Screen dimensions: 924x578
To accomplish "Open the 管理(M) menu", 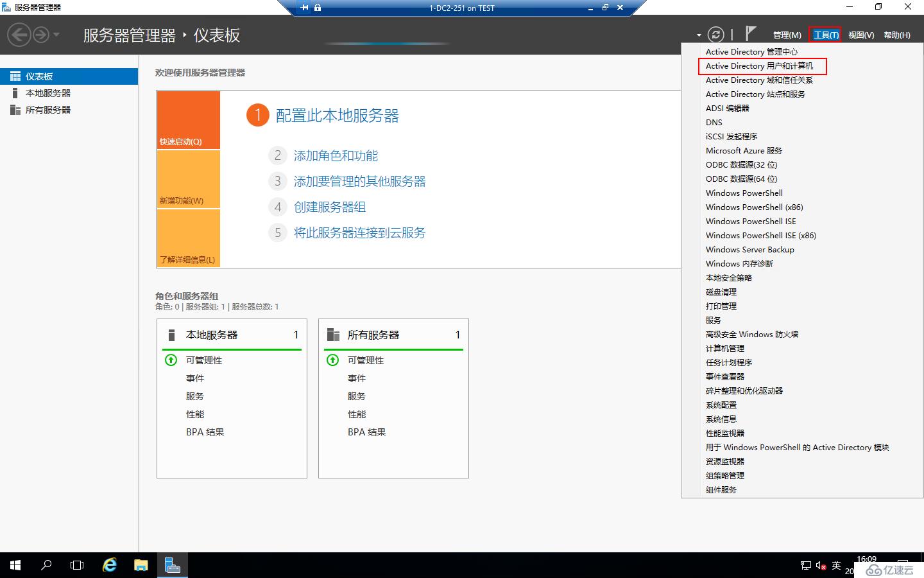I will 787,35.
